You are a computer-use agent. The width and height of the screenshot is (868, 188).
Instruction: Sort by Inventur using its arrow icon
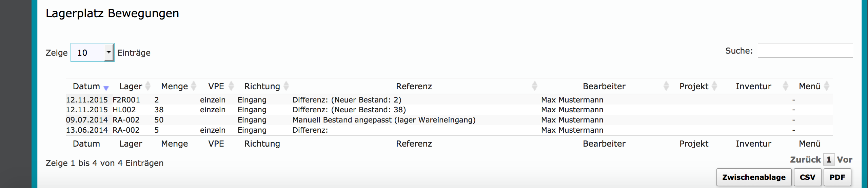pos(786,86)
